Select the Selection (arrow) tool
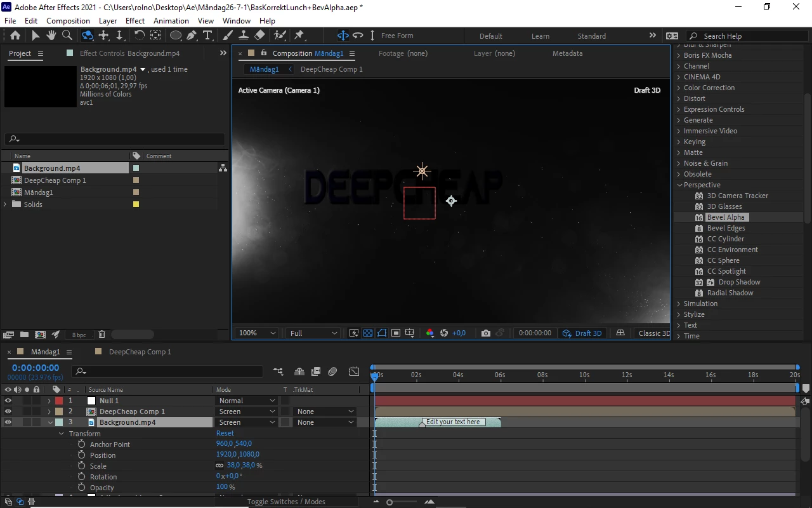 click(x=36, y=36)
